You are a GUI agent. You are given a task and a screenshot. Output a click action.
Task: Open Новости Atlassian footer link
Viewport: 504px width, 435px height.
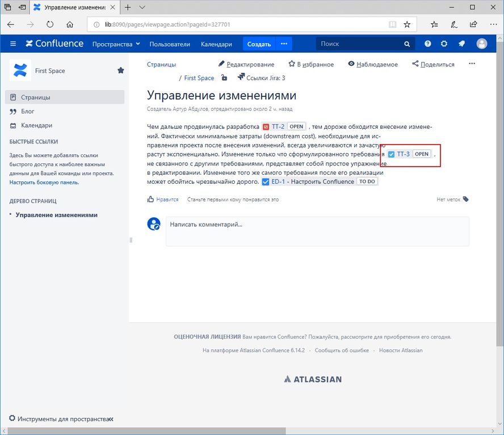click(401, 350)
